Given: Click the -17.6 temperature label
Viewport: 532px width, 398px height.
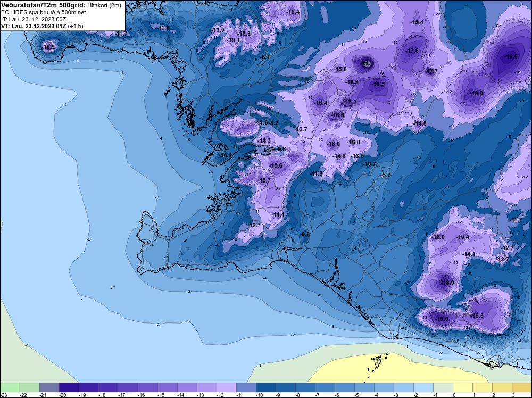Looking at the screenshot, I should 412,51.
